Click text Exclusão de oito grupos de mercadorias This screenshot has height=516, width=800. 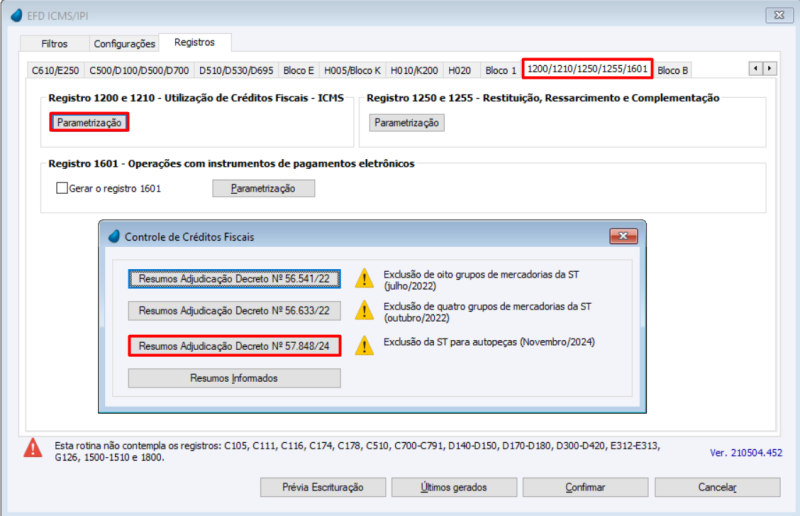(481, 280)
